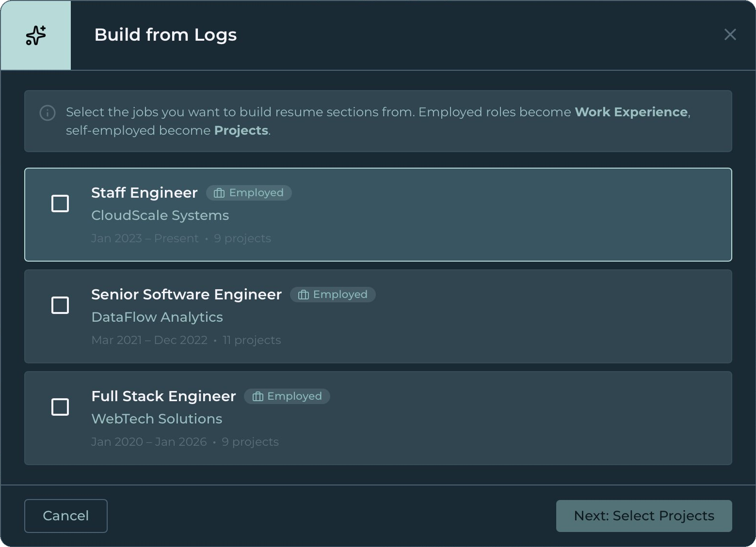The height and width of the screenshot is (547, 756).
Task: Click the X icon to dismiss Build from Logs
Action: (730, 34)
